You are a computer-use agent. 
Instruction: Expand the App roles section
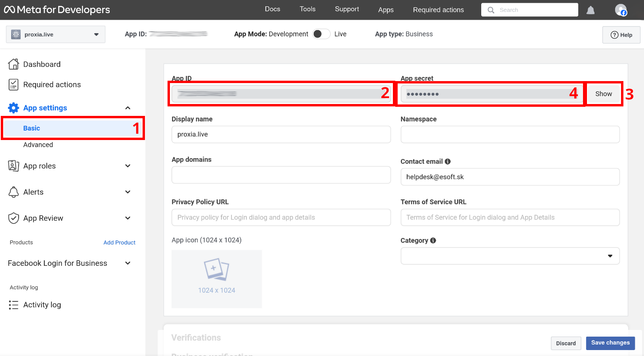click(x=128, y=166)
